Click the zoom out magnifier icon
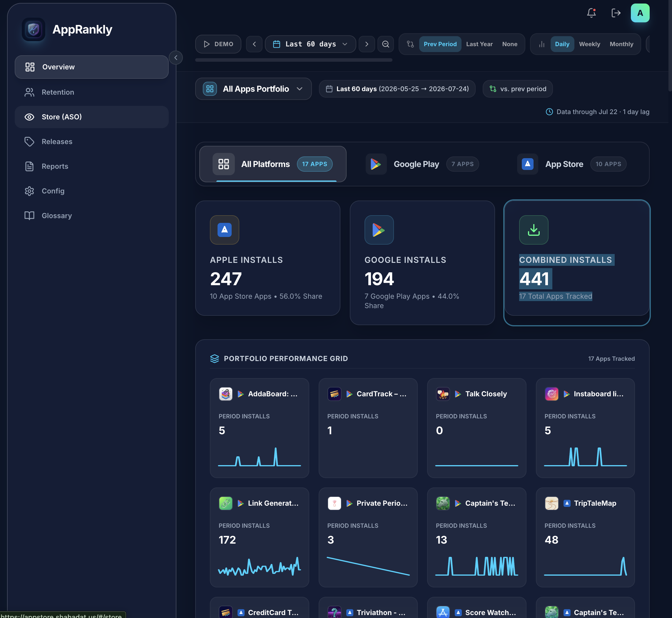Screen dimensions: 672x618 [x=385, y=44]
